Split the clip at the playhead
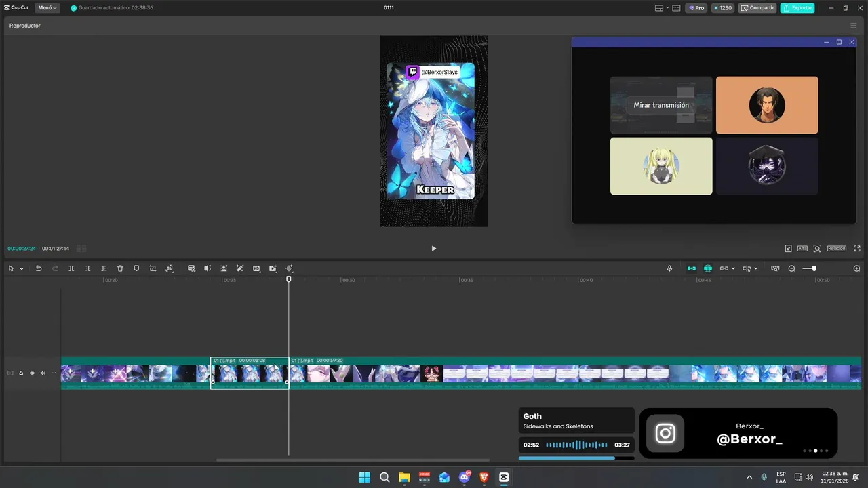Viewport: 868px width, 488px height. pos(71,268)
